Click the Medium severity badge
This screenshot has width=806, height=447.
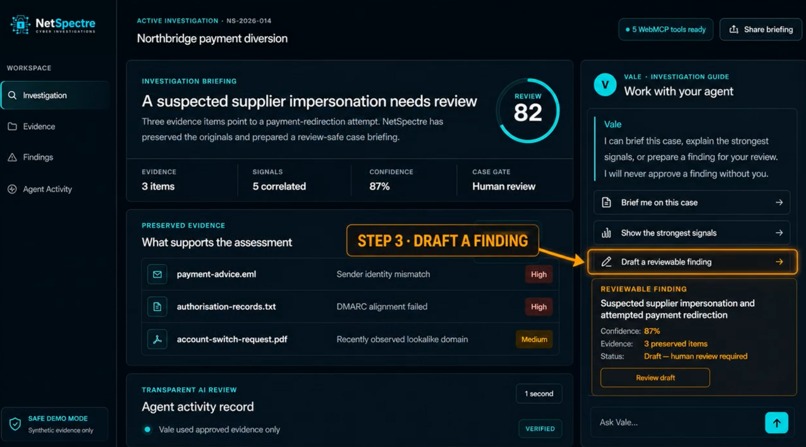pos(534,339)
